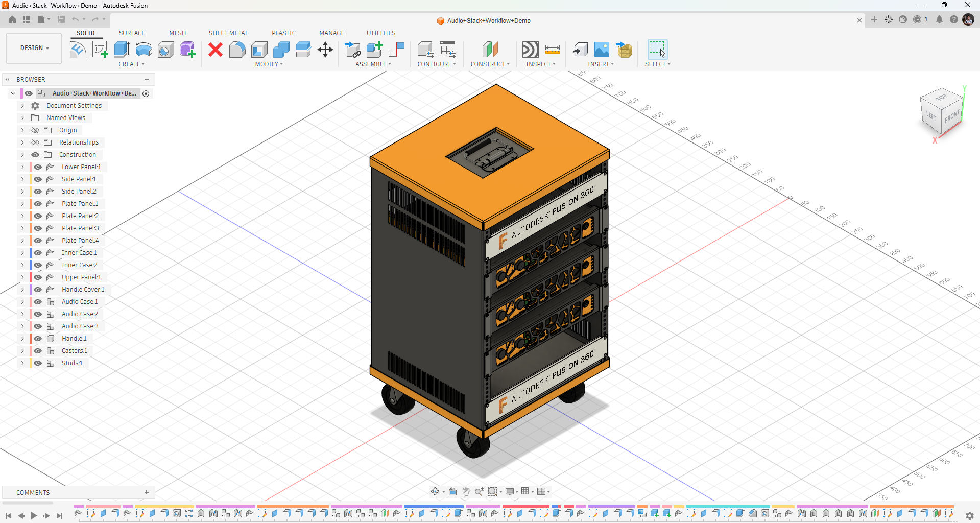Open the DESIGN workspace dropdown
Image resolution: width=980 pixels, height=523 pixels.
(x=34, y=48)
